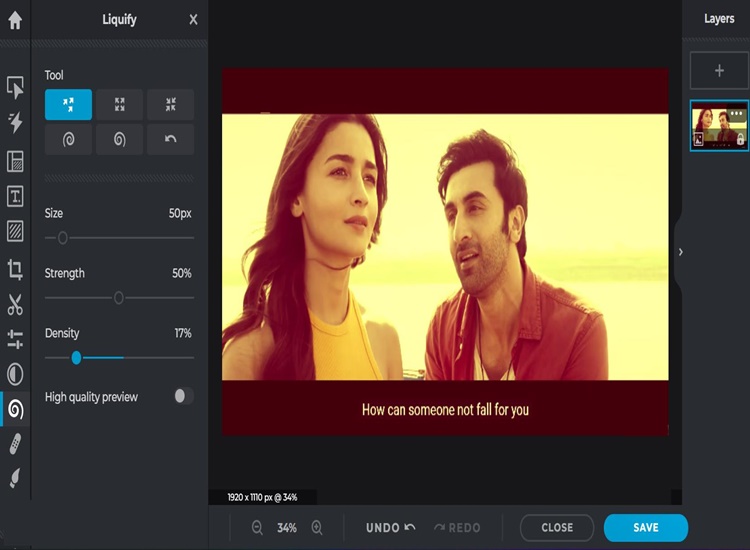
Task: Save the image
Action: pyautogui.click(x=646, y=528)
